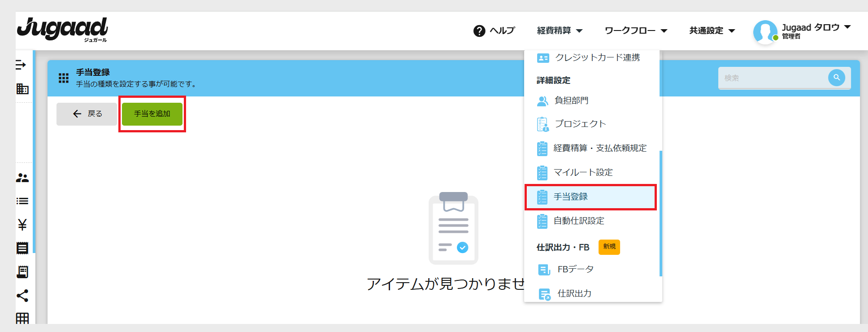Select 自動仕訳設定 menu item
Image resolution: width=868 pixels, height=332 pixels.
coord(578,221)
